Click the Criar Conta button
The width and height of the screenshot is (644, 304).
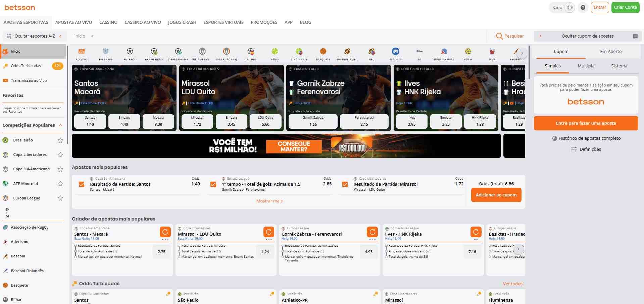coord(626,7)
